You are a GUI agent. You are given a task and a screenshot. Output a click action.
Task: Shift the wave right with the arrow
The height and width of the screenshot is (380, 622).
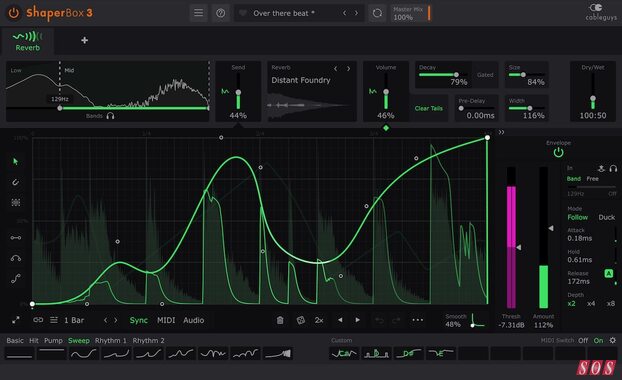pyautogui.click(x=357, y=320)
